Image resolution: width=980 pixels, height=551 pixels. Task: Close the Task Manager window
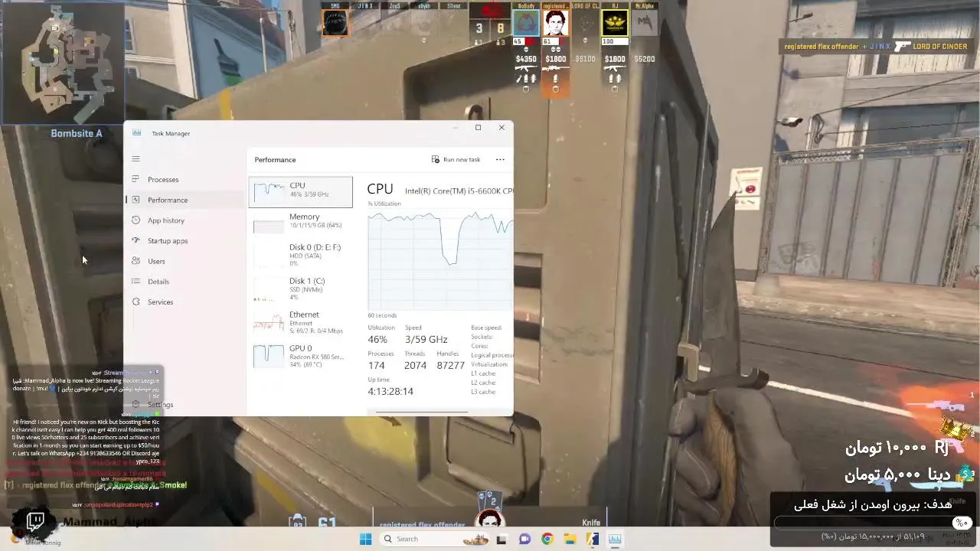pyautogui.click(x=501, y=128)
